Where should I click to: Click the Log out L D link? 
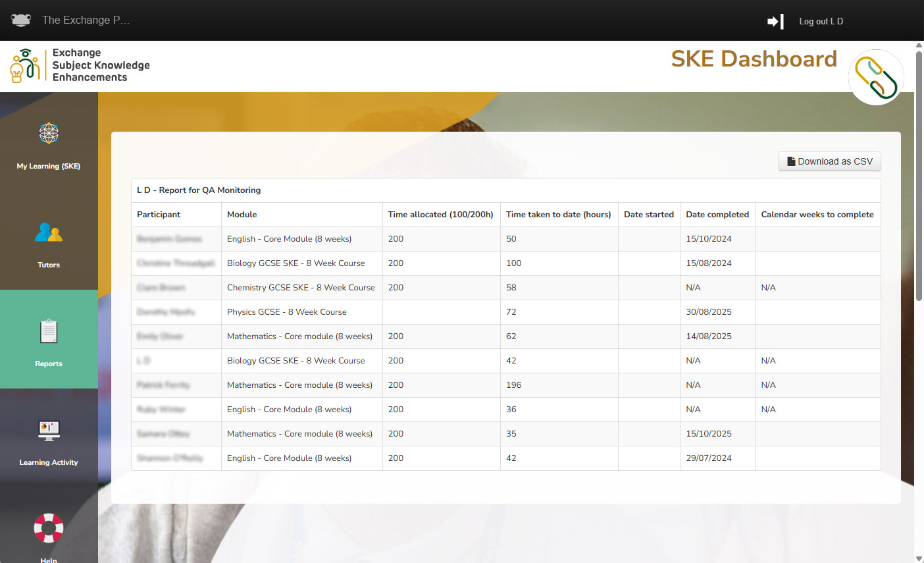(x=821, y=22)
